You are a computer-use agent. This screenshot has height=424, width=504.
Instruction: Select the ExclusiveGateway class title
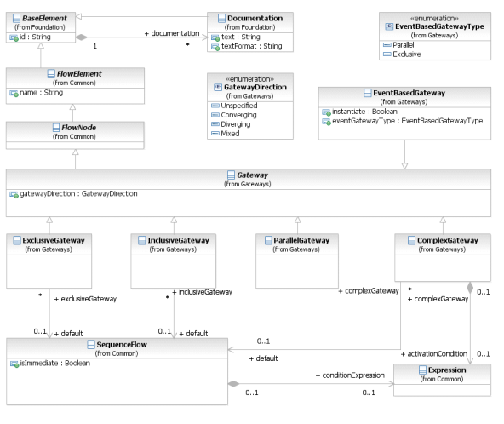pos(54,240)
